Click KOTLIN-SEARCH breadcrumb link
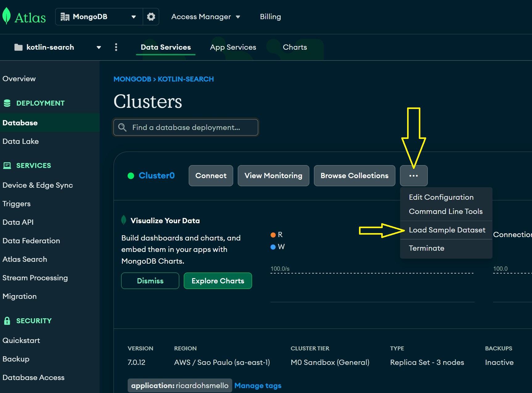Screen dimensions: 532x393 tap(186, 79)
